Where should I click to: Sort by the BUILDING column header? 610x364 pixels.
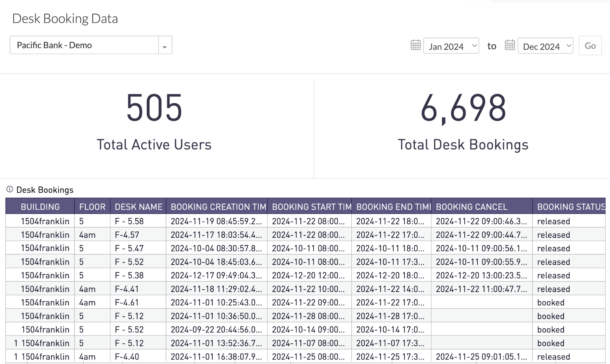coord(40,207)
